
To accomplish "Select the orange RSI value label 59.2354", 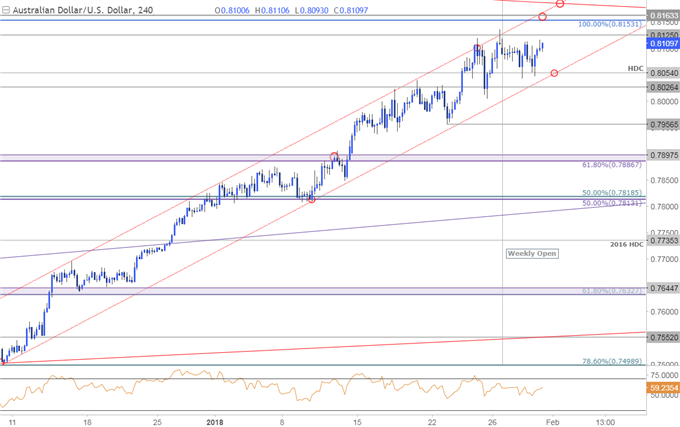I will coord(663,388).
